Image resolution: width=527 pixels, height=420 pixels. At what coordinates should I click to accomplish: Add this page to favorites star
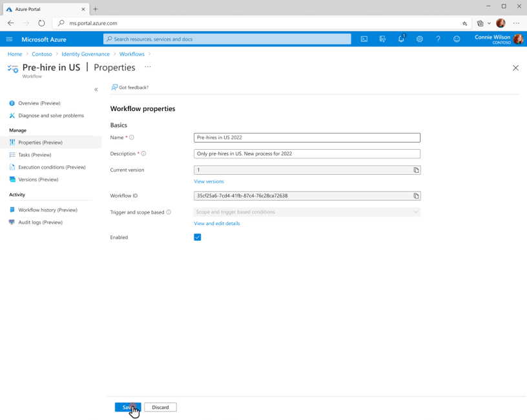click(x=464, y=23)
